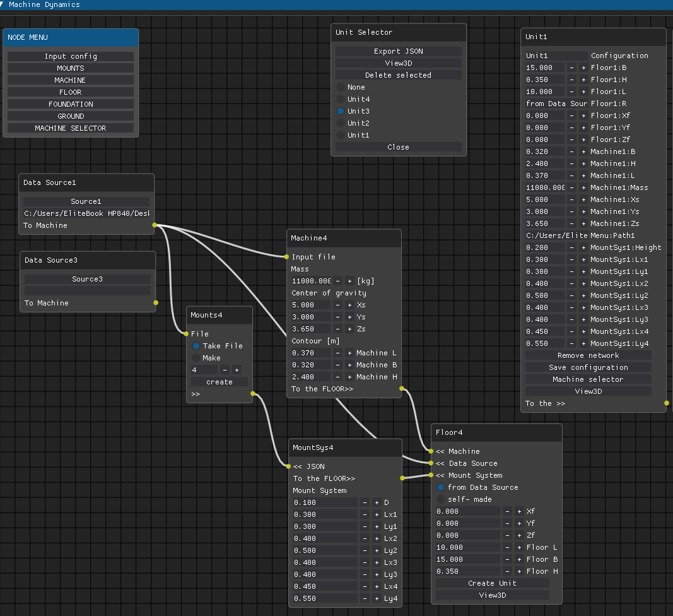This screenshot has height=616, width=673.
Task: Add a FLOOR node
Action: [71, 92]
